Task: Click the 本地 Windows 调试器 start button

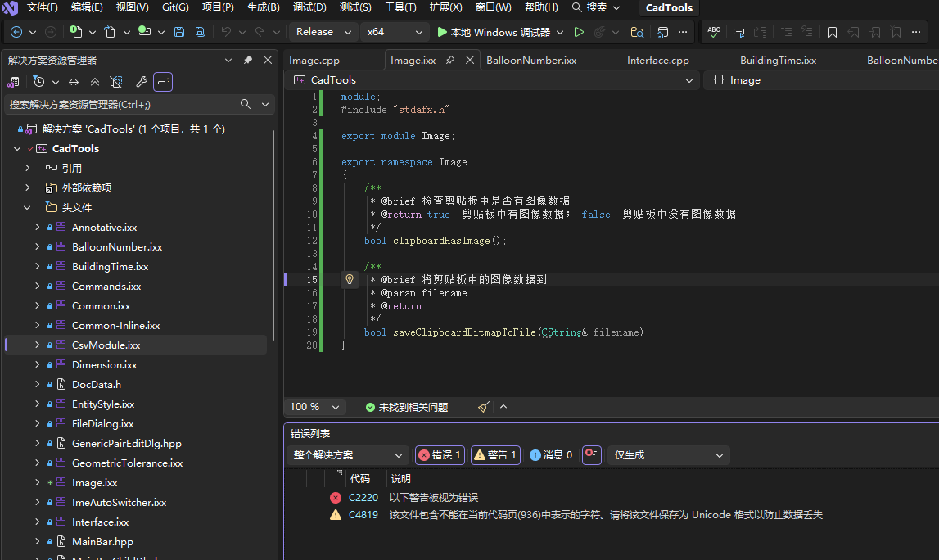Action: coord(494,32)
